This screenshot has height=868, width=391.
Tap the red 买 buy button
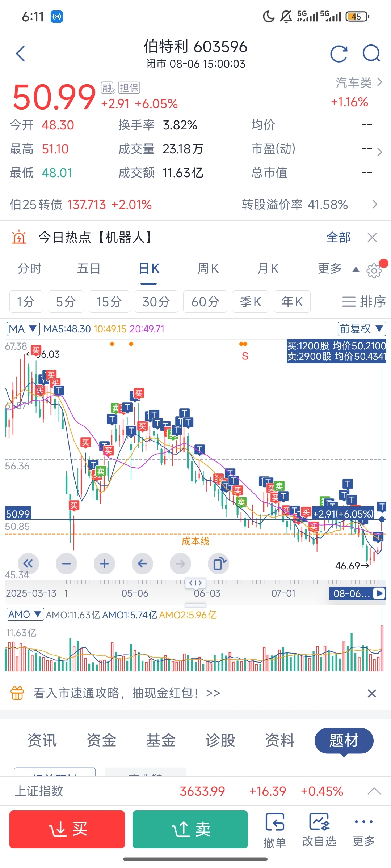coord(67,829)
